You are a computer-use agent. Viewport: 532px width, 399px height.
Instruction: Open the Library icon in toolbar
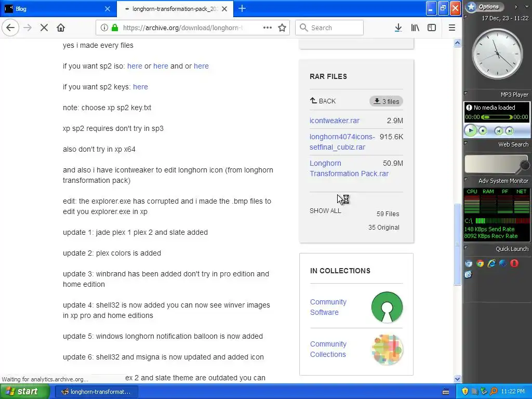point(415,28)
